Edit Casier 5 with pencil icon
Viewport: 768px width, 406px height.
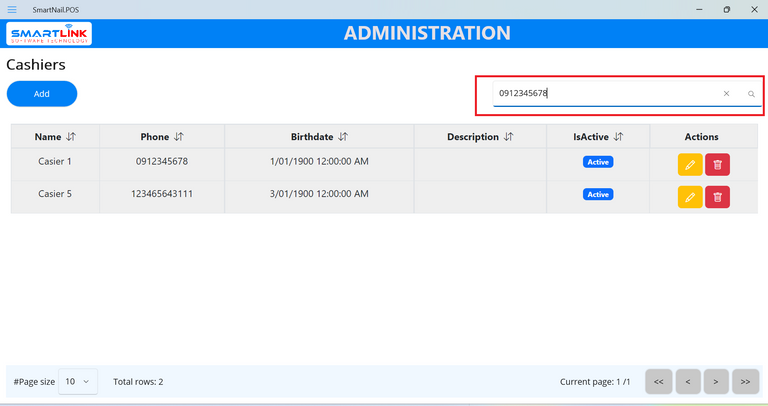[x=690, y=196]
